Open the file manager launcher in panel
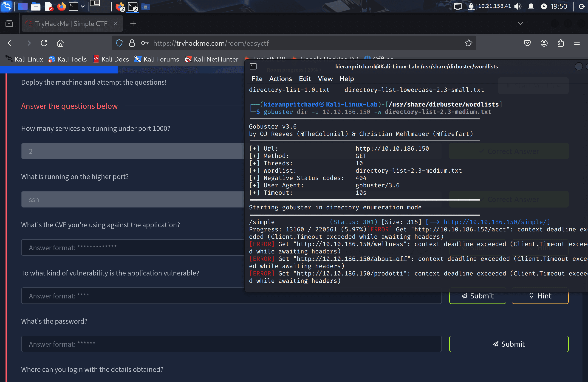Image resolution: width=588 pixels, height=382 pixels. (x=36, y=6)
